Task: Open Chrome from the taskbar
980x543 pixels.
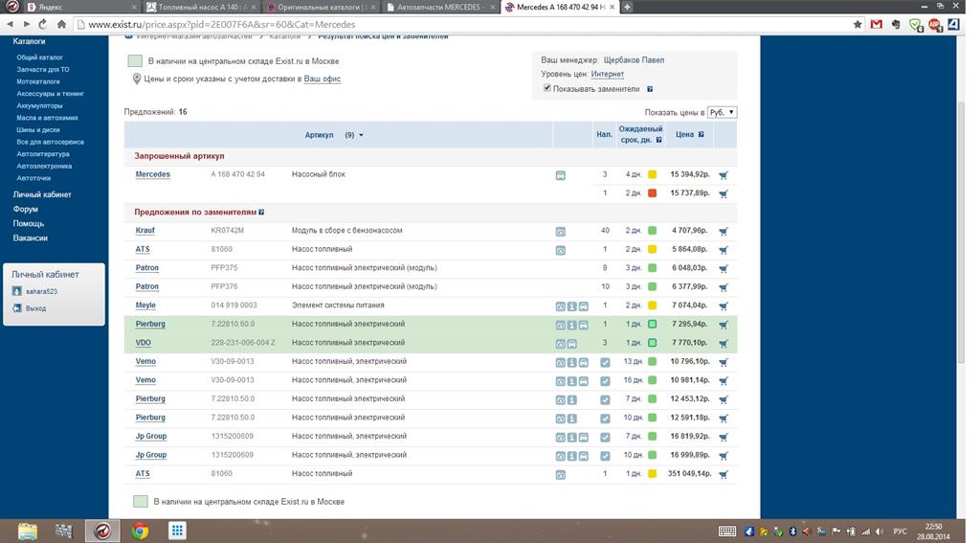Action: [140, 532]
